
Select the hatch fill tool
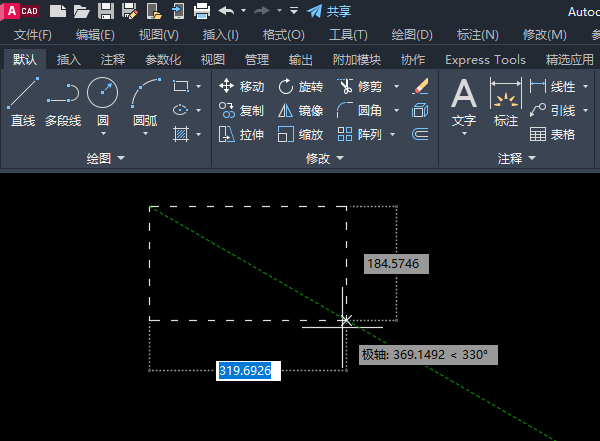click(x=181, y=134)
